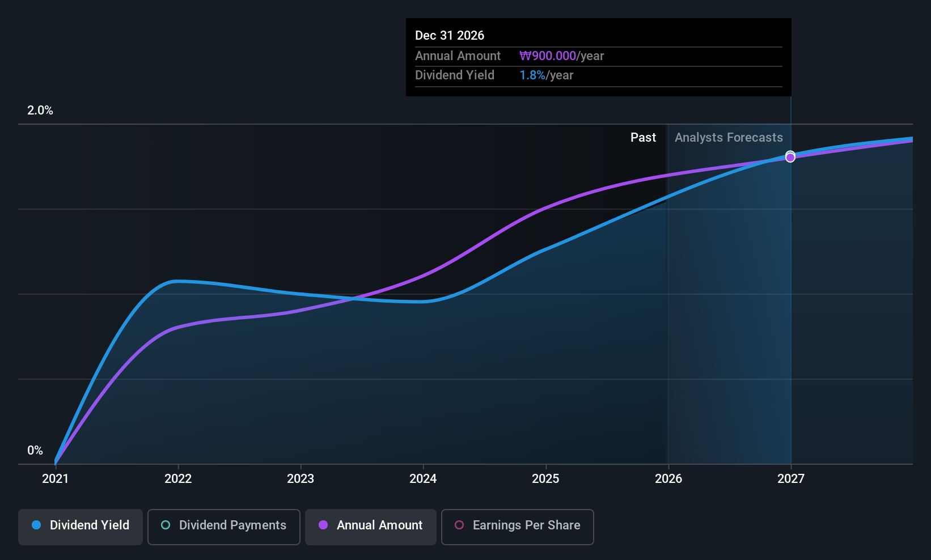The image size is (931, 560).
Task: Toggle the Annual Amount legend button
Action: [x=371, y=527]
